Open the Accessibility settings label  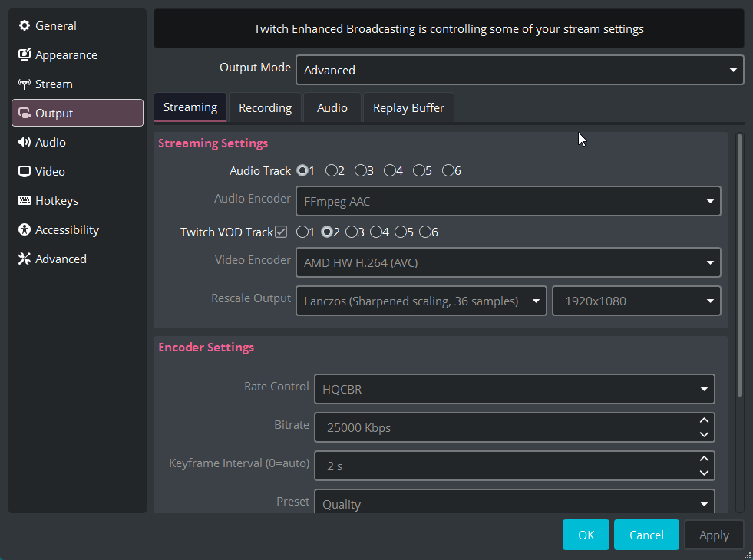click(68, 230)
